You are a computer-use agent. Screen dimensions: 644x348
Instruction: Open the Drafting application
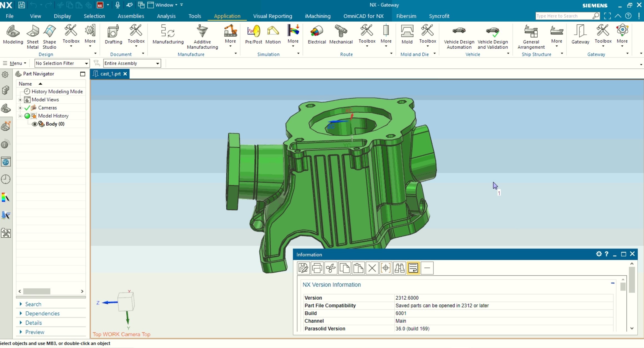pos(113,34)
